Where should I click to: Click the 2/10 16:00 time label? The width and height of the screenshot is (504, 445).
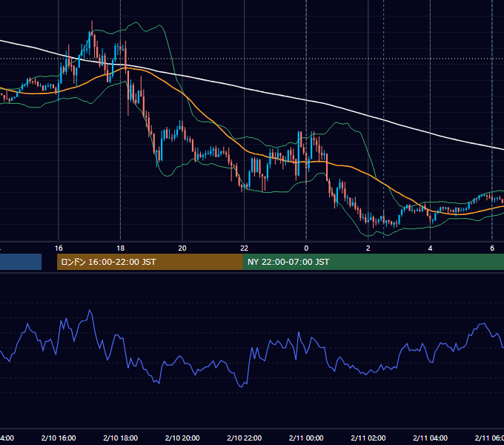click(59, 438)
